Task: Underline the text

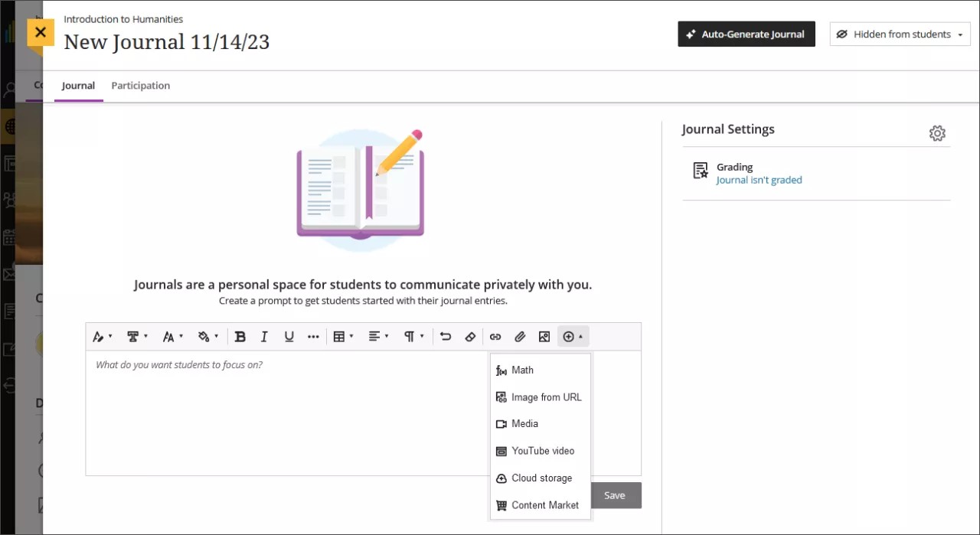Action: pos(289,336)
